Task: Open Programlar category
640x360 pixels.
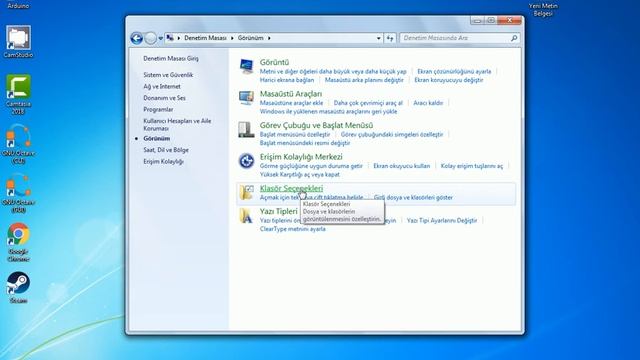Action: click(x=158, y=109)
